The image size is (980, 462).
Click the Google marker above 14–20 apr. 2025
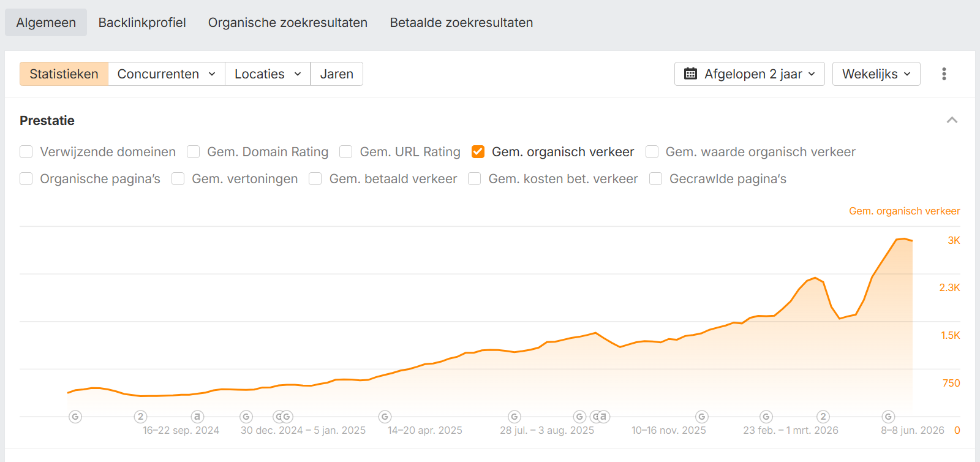(385, 417)
